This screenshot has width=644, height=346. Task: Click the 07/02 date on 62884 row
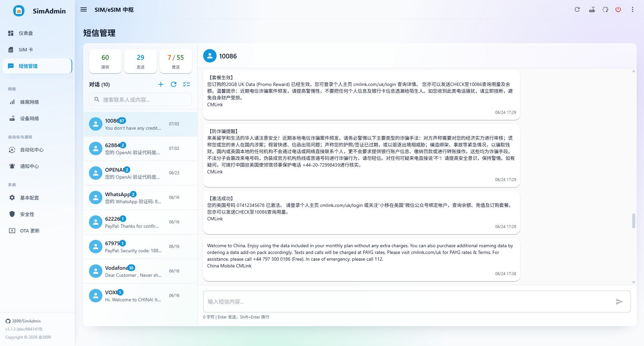(x=174, y=148)
